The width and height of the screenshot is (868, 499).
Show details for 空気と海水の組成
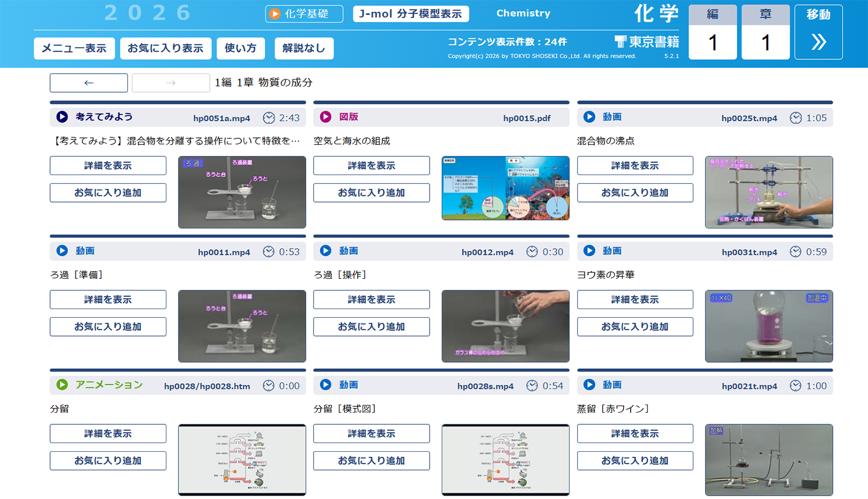click(x=371, y=166)
